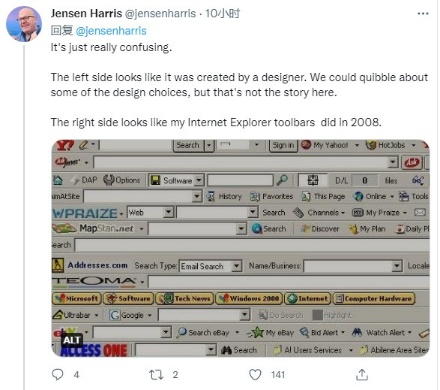This screenshot has height=390, width=440.
Task: Expand the Email Search type dropdown
Action: [236, 266]
